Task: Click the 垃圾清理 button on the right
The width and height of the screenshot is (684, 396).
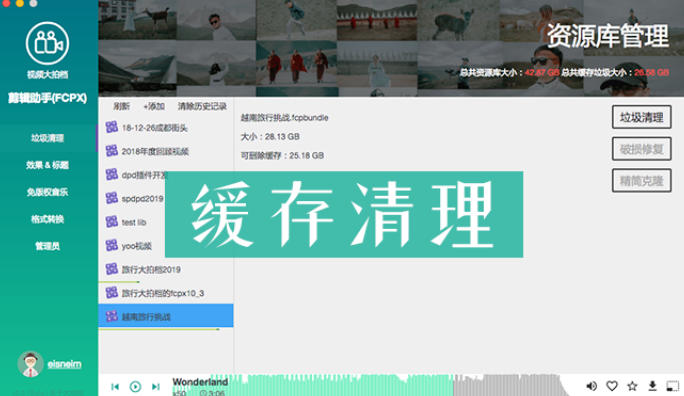Action: click(x=641, y=117)
